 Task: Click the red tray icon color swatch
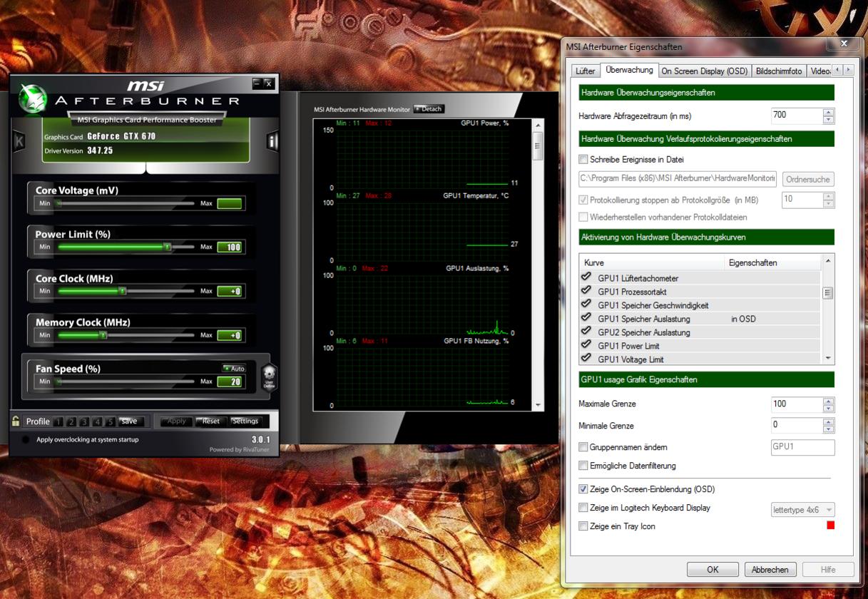(x=830, y=526)
